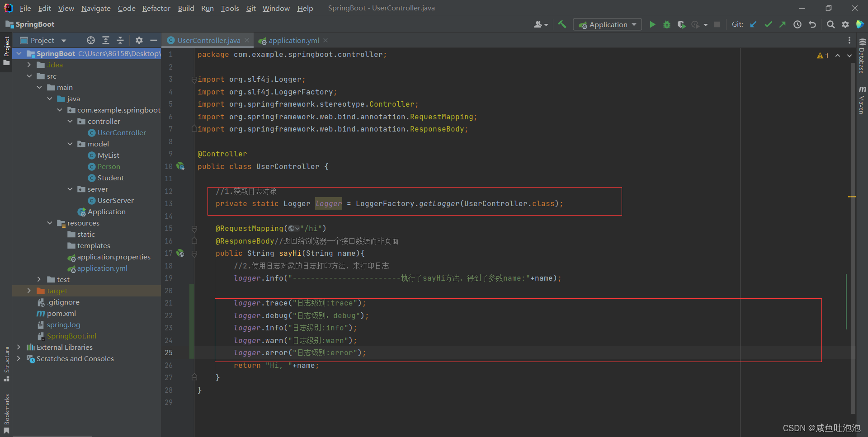
Task: Toggle the Bookmarks tool window
Action: pos(6,414)
